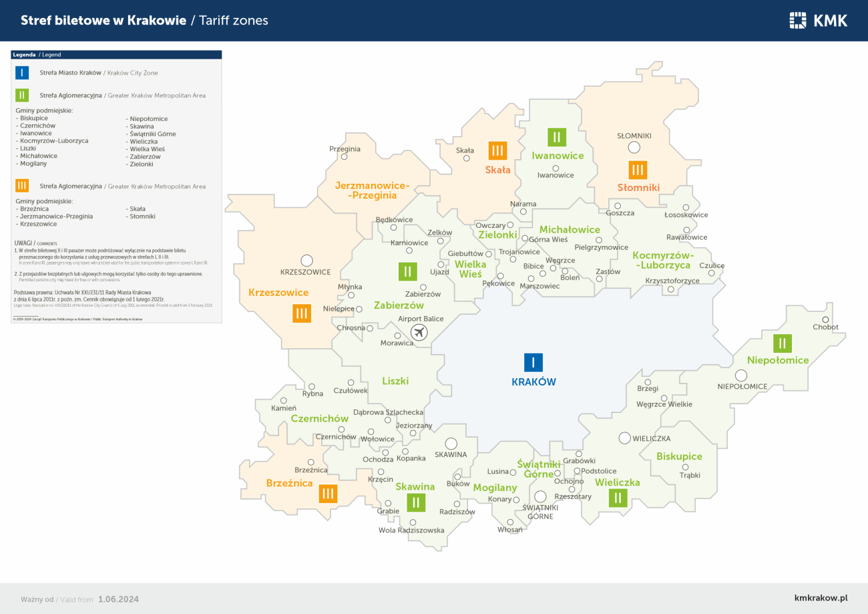868x614 pixels.
Task: Click 'Strefa Miasto Kraków' legend entry
Action: [70, 72]
